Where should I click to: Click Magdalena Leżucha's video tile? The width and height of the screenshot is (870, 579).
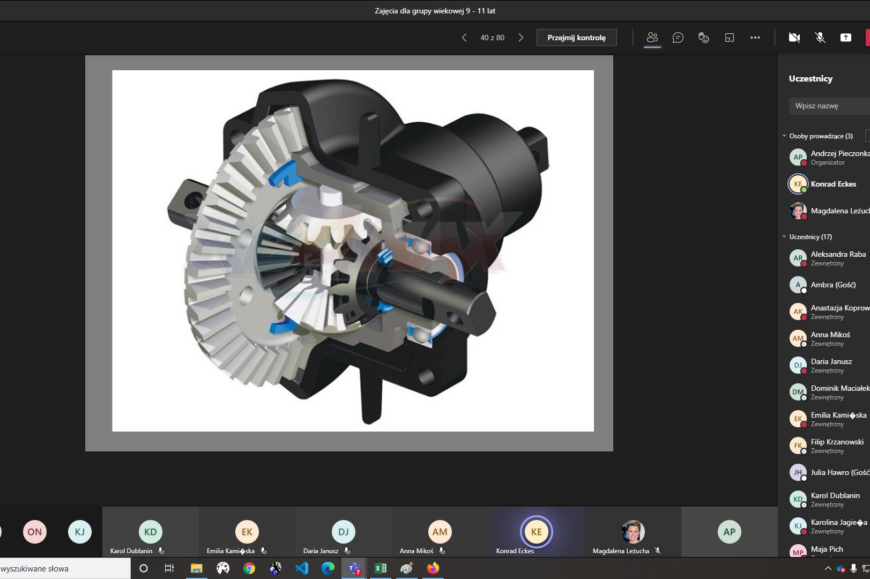633,532
